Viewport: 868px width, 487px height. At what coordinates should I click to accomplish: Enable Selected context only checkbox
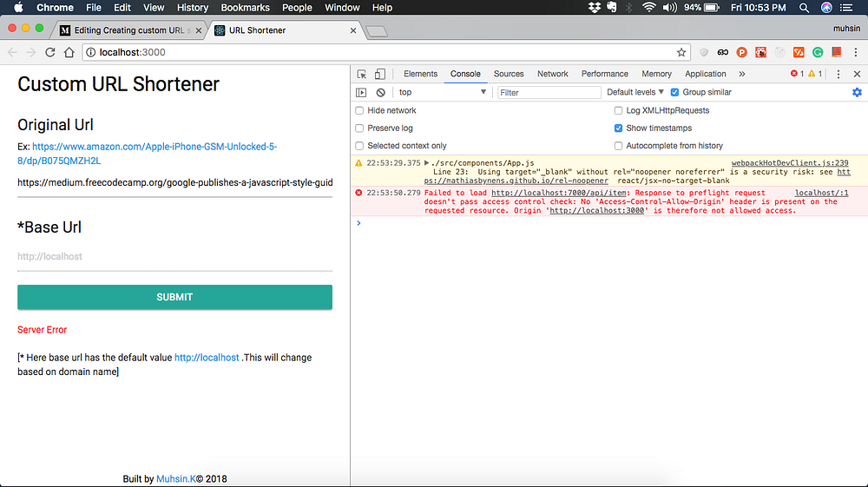pos(360,146)
